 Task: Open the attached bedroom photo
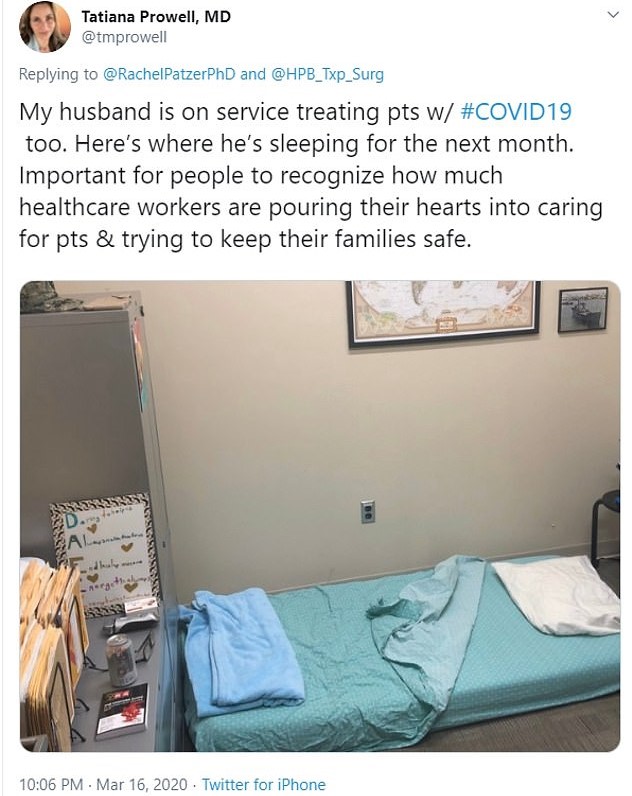point(320,516)
